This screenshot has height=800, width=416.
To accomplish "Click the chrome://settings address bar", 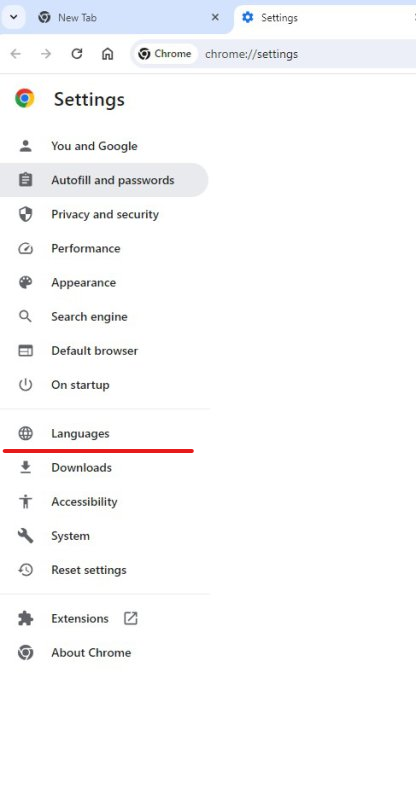I will coord(306,54).
